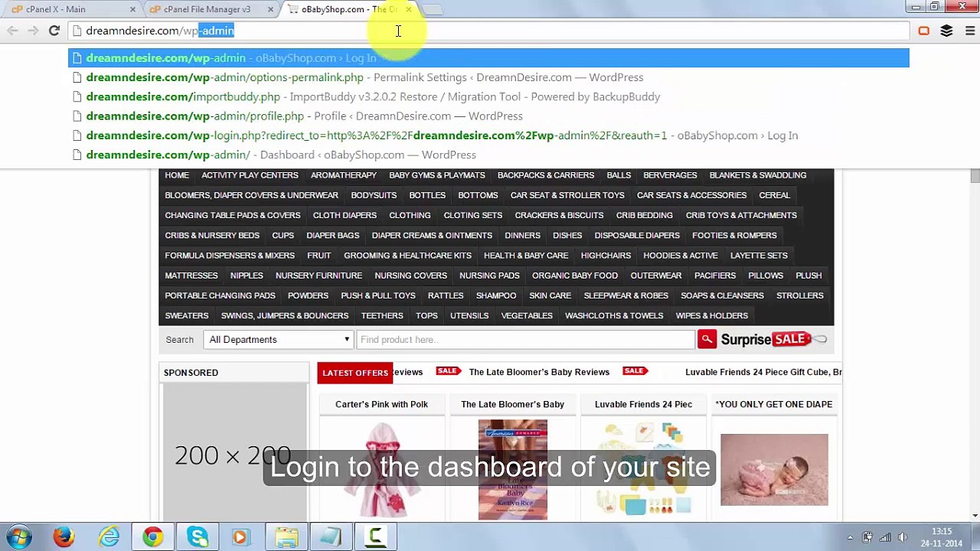Click the address bar URL field
The width and height of the screenshot is (980, 551).
click(490, 31)
